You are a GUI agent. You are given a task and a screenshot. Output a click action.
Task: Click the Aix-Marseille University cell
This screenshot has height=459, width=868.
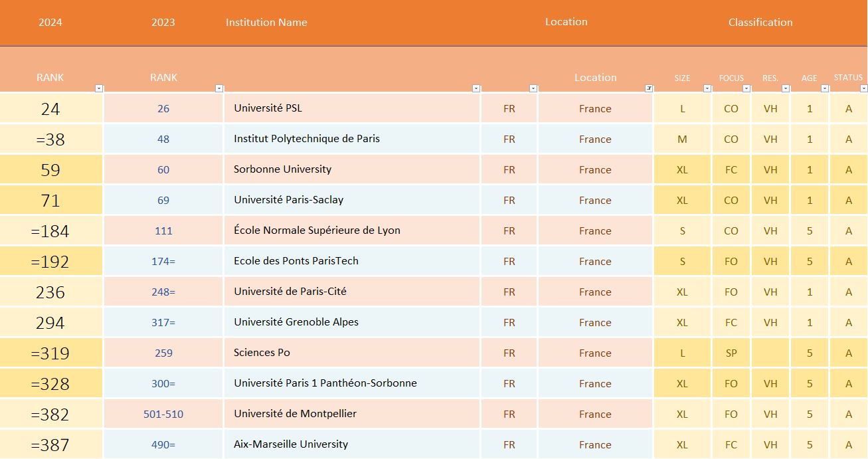[351, 444]
